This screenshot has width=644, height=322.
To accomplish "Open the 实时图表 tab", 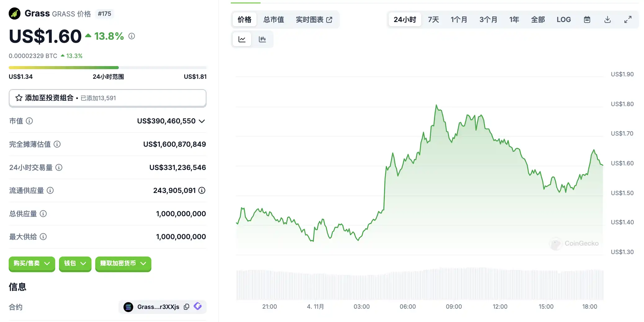I will coord(314,20).
